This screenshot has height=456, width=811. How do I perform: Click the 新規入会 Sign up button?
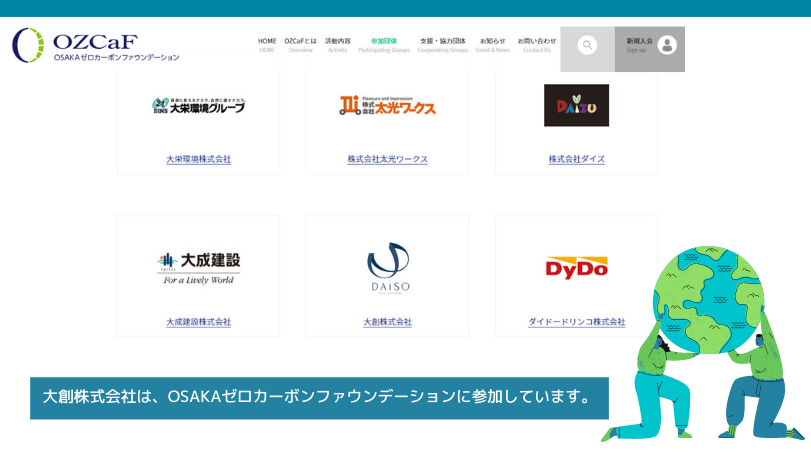[x=650, y=49]
